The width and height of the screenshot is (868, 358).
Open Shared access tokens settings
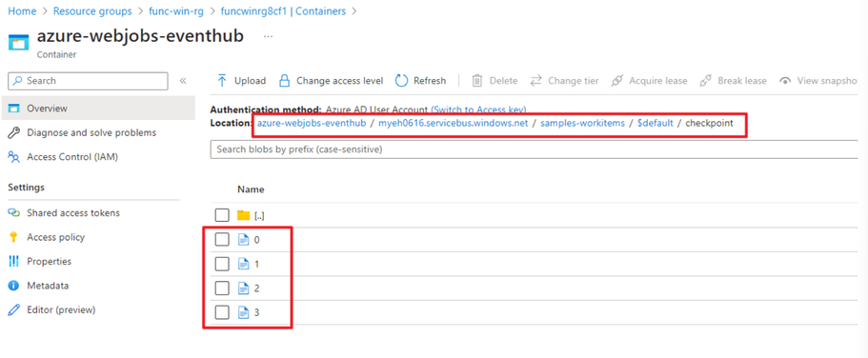(x=73, y=213)
